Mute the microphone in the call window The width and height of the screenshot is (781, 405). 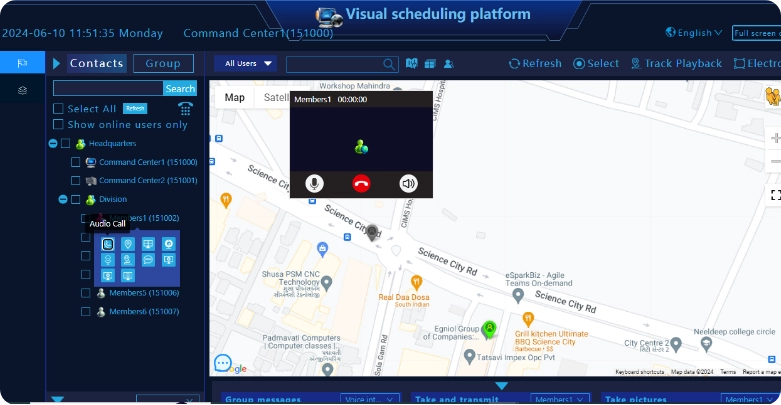point(314,183)
